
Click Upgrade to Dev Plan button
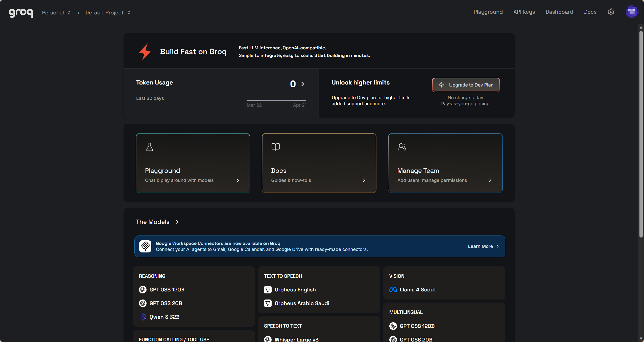click(466, 85)
